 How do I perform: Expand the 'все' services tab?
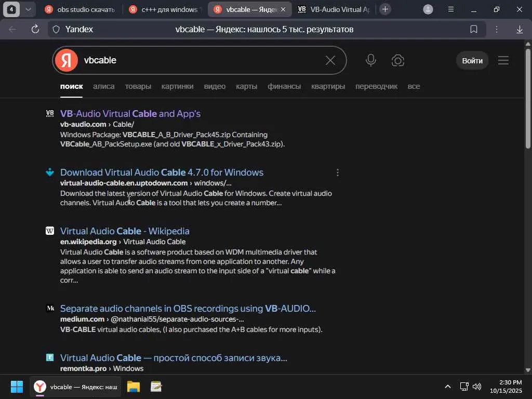point(414,87)
